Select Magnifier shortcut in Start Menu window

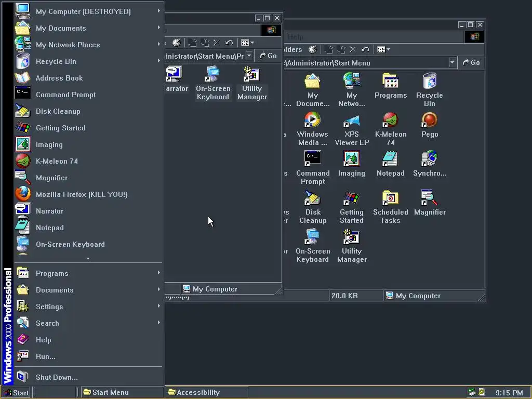tap(430, 203)
